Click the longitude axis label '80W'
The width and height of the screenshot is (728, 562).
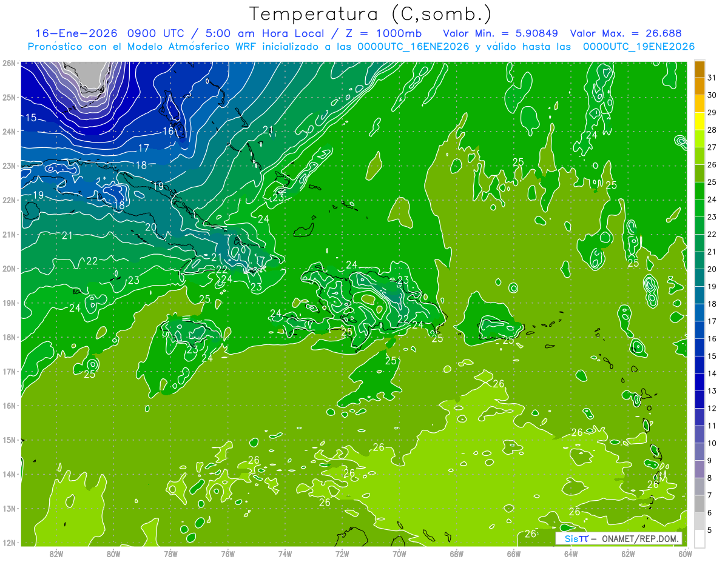point(113,554)
